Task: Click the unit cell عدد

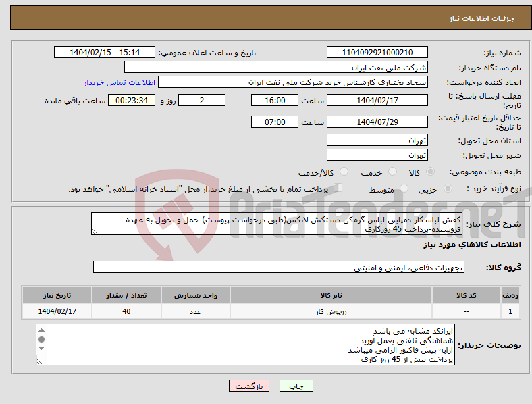Action: [x=196, y=311]
